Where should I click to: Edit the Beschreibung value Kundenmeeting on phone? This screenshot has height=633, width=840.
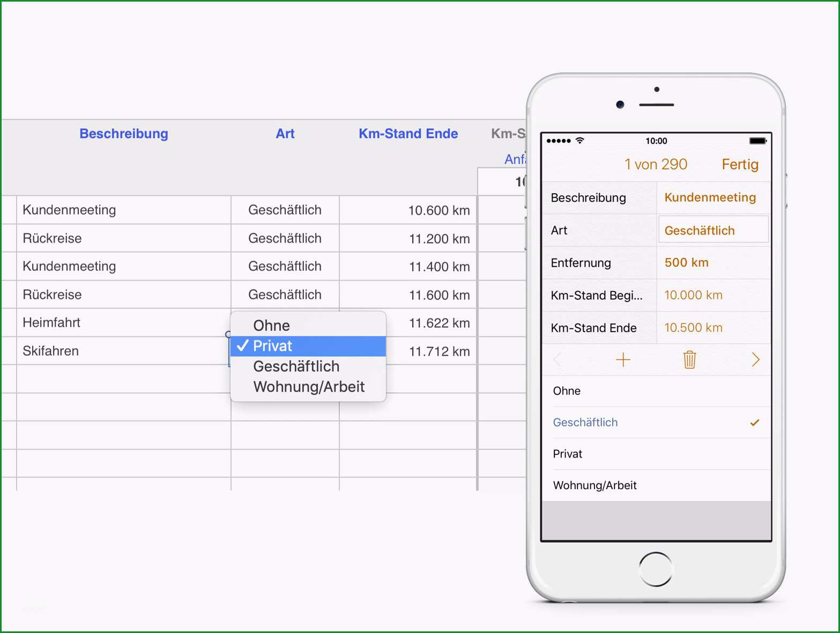point(713,197)
